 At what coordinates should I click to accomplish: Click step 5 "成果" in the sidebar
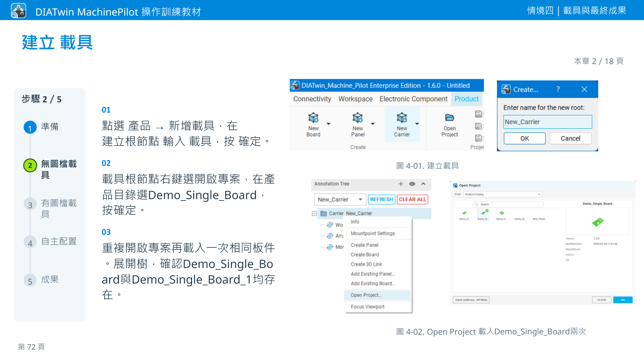(41, 280)
